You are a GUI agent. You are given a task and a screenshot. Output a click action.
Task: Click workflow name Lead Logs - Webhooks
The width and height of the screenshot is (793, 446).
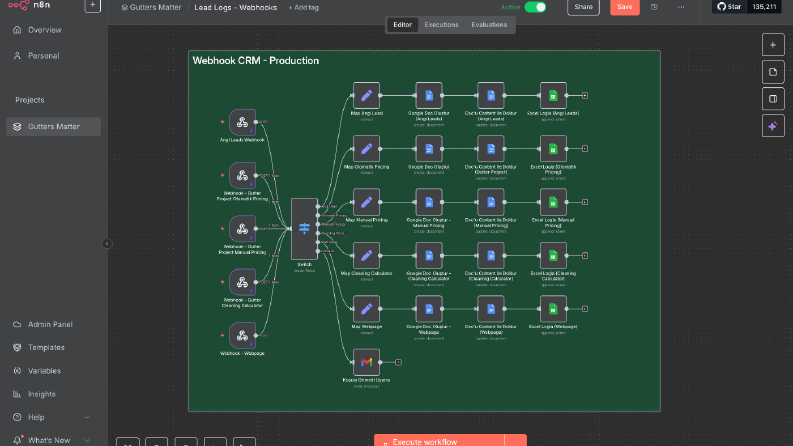(236, 8)
